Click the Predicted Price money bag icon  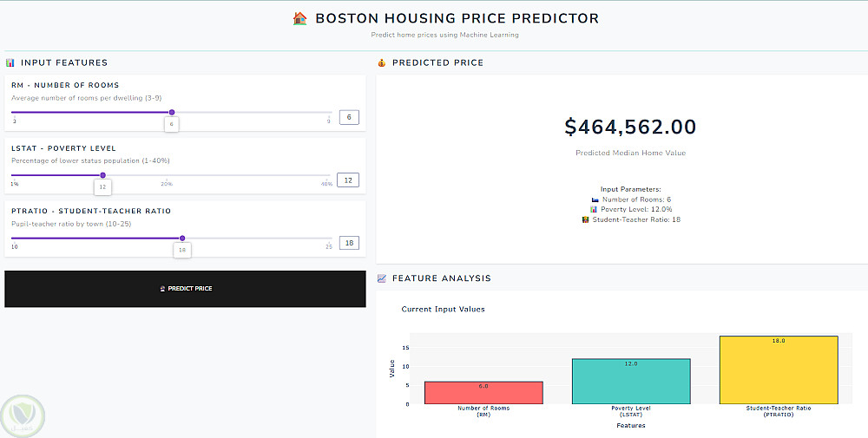(382, 62)
